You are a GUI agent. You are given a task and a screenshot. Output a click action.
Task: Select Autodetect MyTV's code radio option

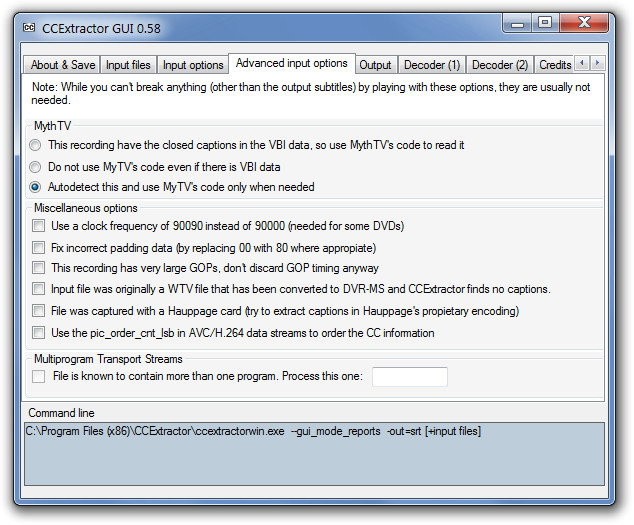[35, 187]
